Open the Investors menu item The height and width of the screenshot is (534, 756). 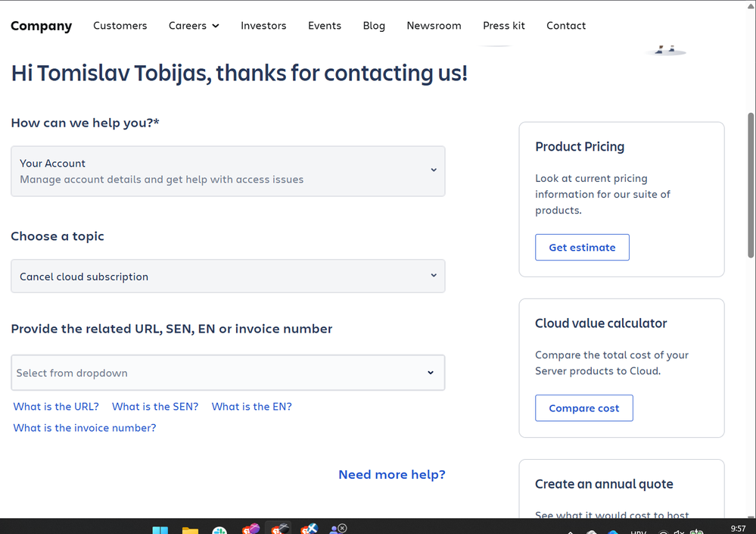(x=263, y=26)
